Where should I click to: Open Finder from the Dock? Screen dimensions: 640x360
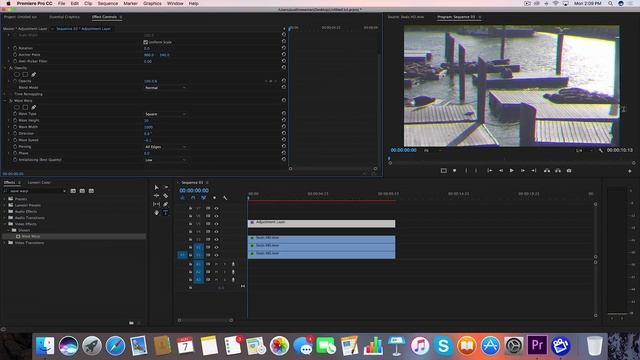(x=44, y=345)
